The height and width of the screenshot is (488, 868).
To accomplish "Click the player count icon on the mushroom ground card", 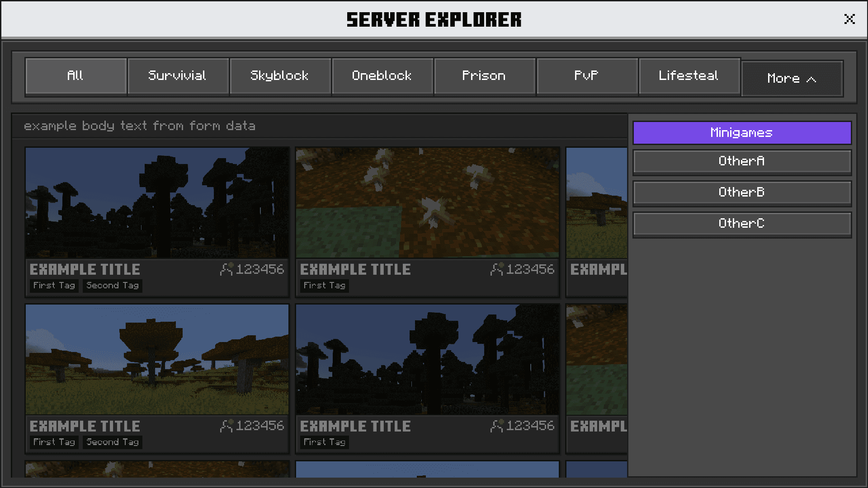I will [x=497, y=269].
